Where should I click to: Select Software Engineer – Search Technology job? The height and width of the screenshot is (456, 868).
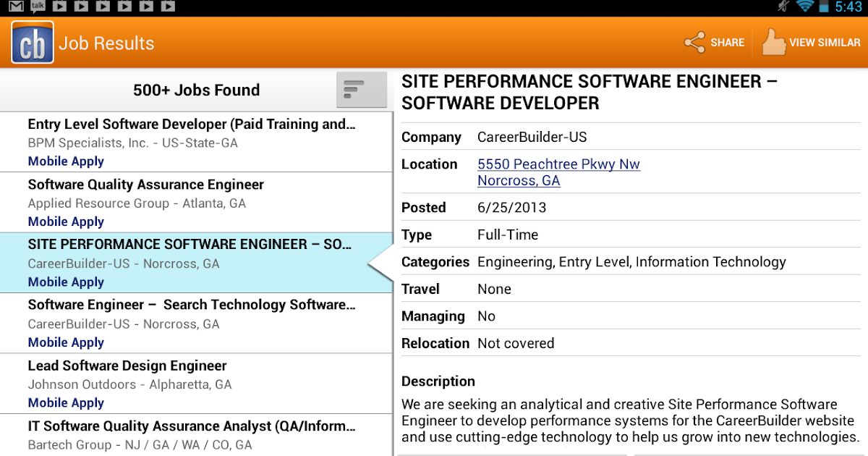196,323
